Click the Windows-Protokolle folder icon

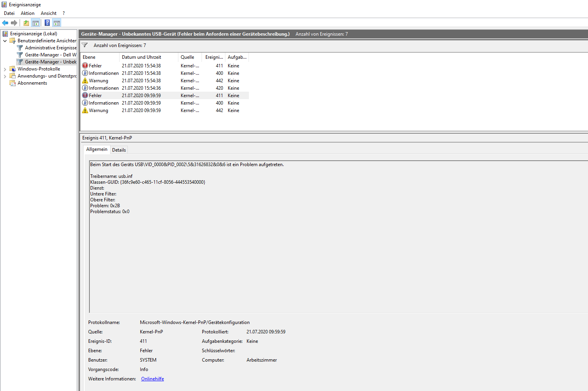pyautogui.click(x=13, y=69)
